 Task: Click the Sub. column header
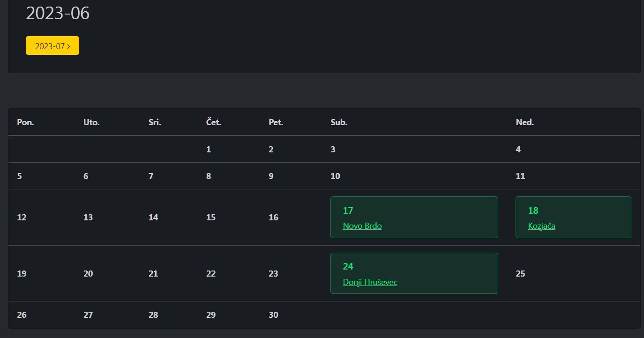(338, 122)
